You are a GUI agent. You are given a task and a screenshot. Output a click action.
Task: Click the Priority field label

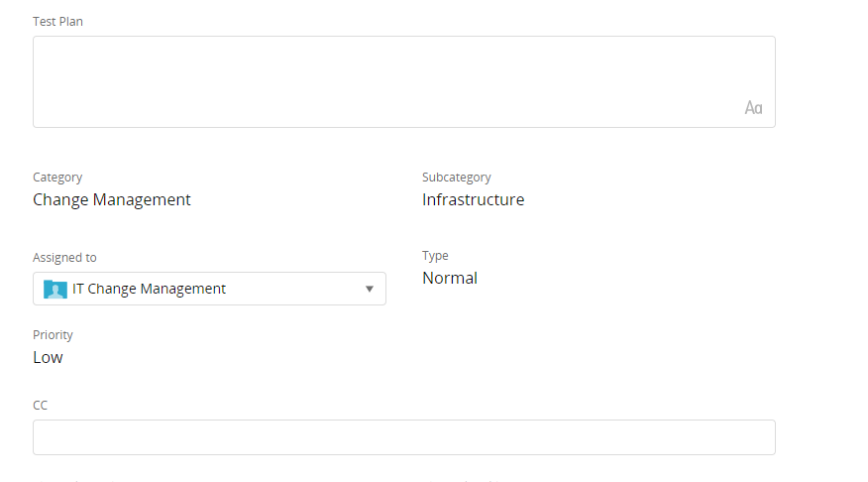pyautogui.click(x=53, y=335)
